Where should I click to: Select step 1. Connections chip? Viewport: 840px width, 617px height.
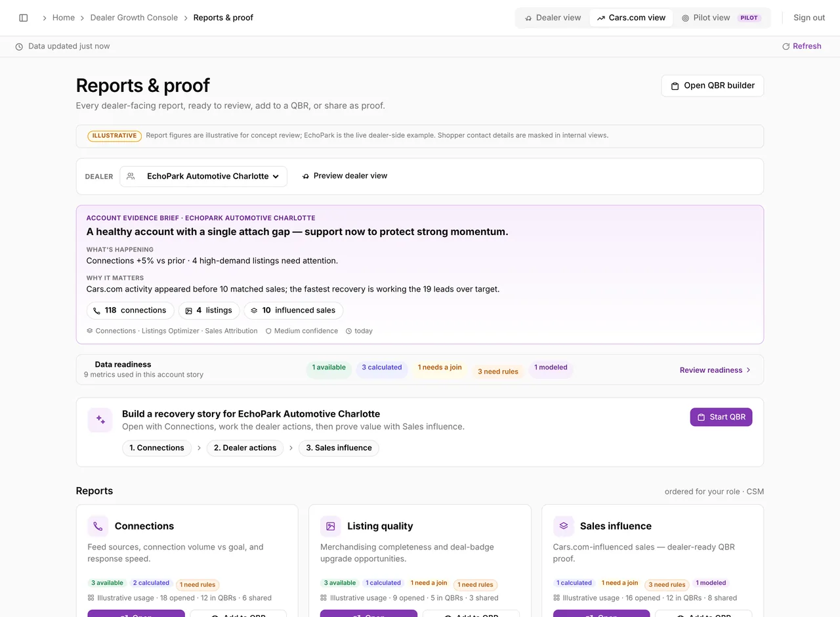click(x=157, y=448)
